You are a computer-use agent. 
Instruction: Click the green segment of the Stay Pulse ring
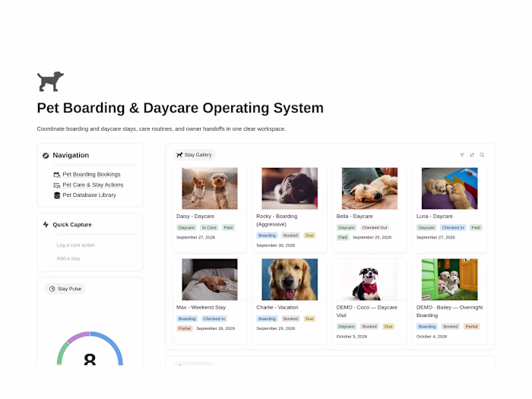tap(61, 353)
